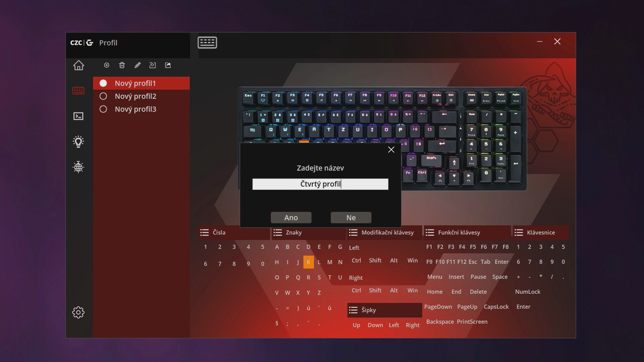Viewport: 644px width, 362px height.
Task: Collapse the Šipky arrows group
Action: pyautogui.click(x=353, y=310)
